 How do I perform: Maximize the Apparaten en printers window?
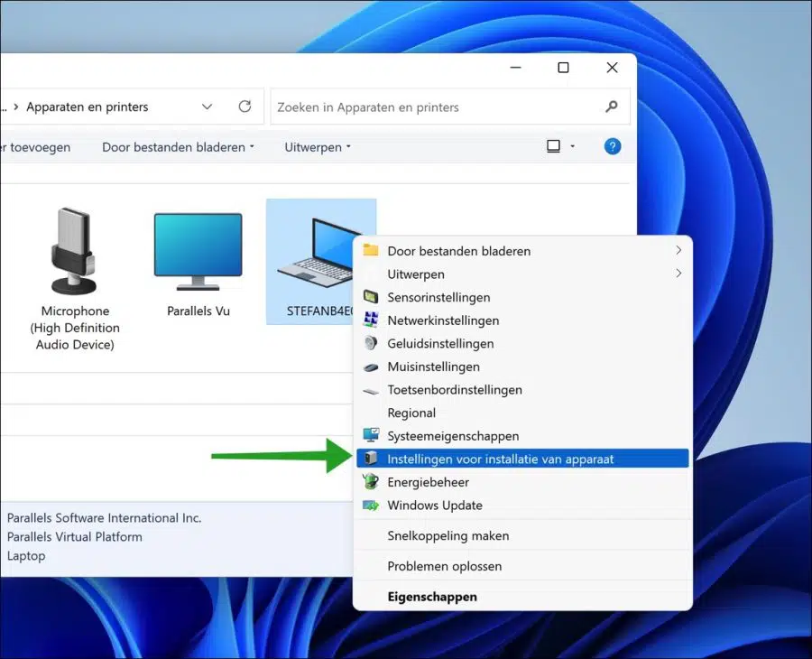pos(563,68)
